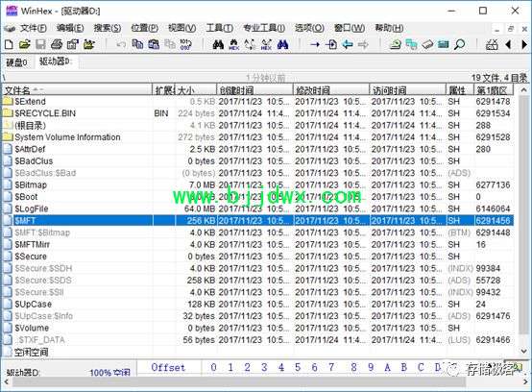Click the Undo arrow icon
532x392 pixels.
coord(121,44)
